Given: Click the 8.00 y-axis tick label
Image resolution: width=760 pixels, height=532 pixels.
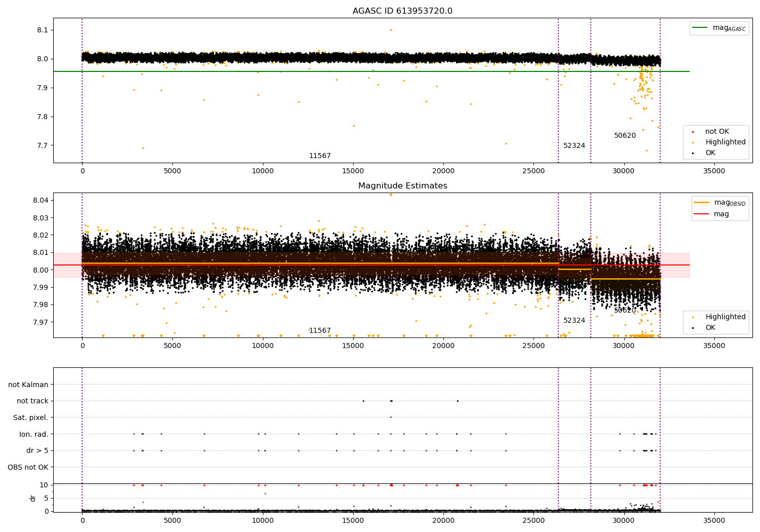Looking at the screenshot, I should pyautogui.click(x=41, y=270).
